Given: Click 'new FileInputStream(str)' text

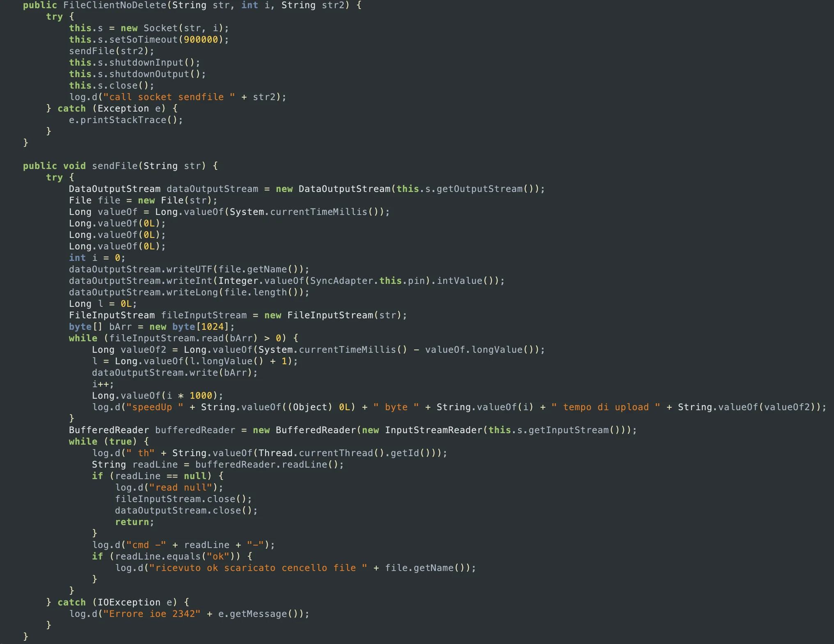Looking at the screenshot, I should click(x=333, y=315).
